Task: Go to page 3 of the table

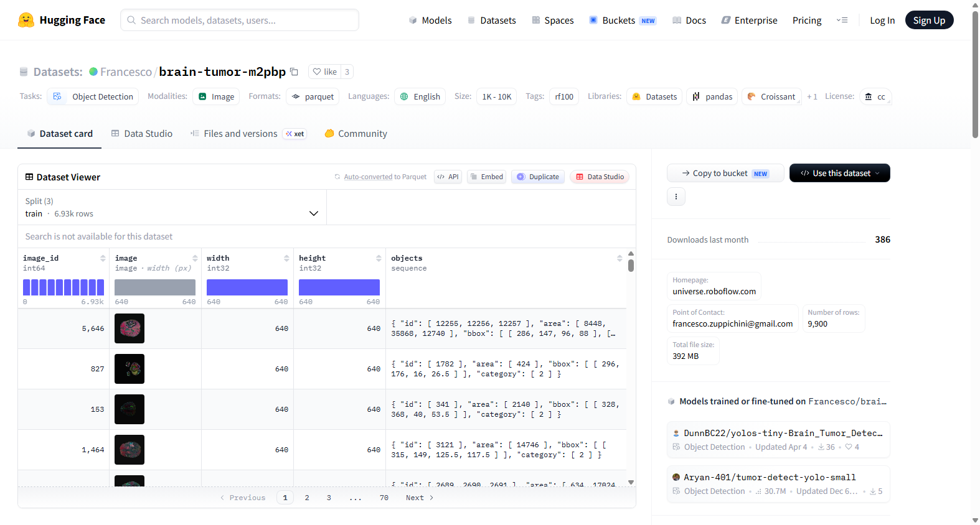Action: [x=329, y=498]
